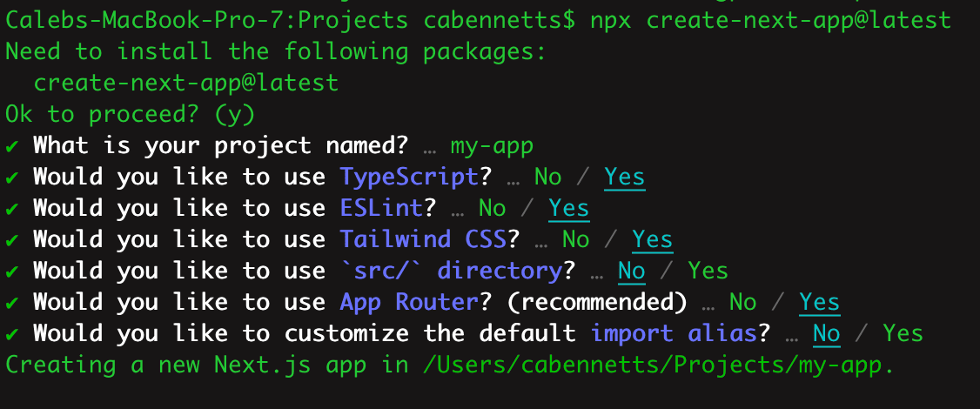Click checkmark next to Tailwind CSS question

[12, 239]
